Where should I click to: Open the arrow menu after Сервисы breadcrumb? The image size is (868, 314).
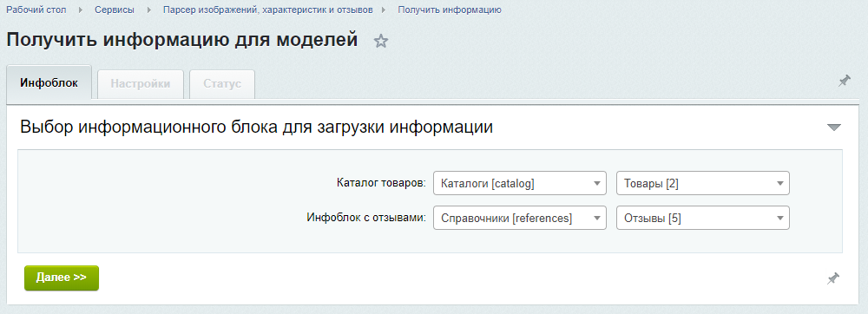pos(149,10)
